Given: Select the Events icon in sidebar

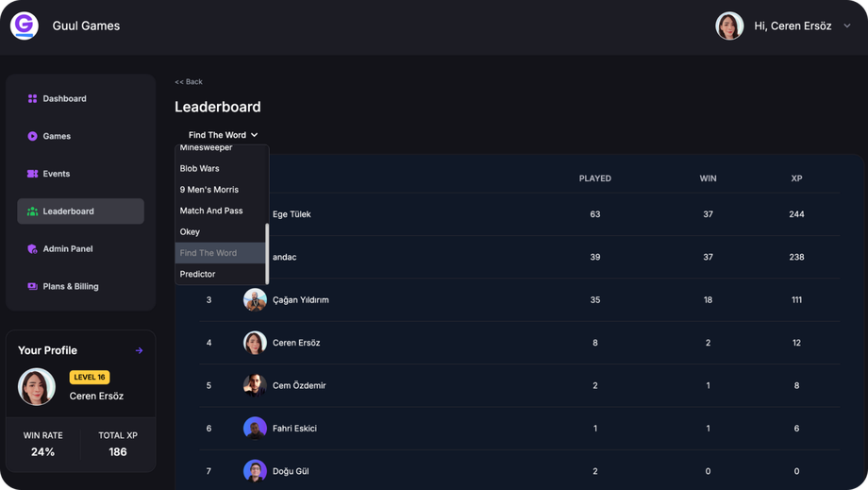Looking at the screenshot, I should pos(32,174).
